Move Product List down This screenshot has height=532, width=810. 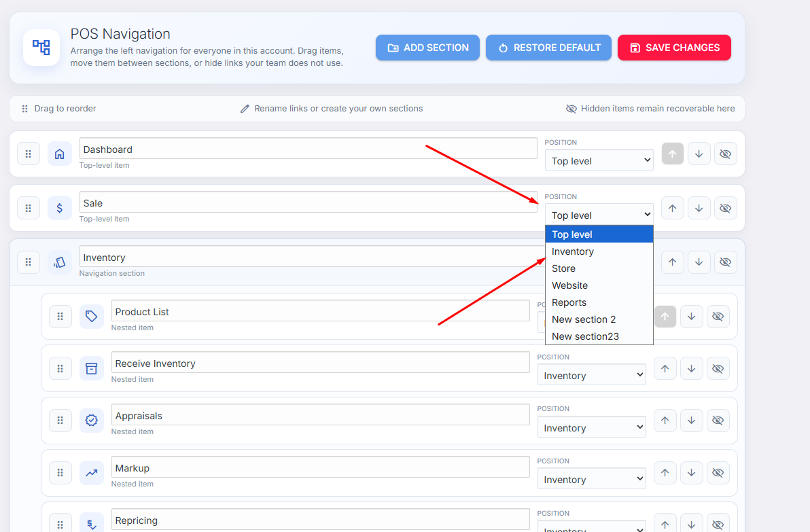[692, 316]
